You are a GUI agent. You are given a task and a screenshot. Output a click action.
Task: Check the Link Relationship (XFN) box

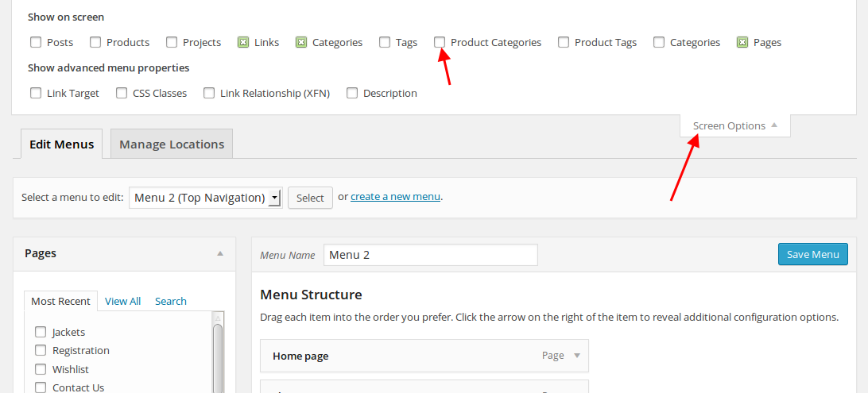pos(209,93)
